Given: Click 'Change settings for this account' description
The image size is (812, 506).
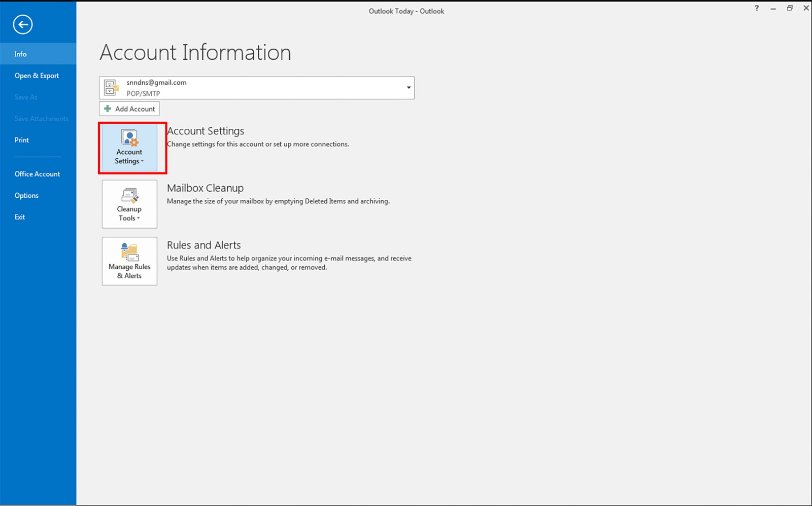Looking at the screenshot, I should (x=258, y=144).
